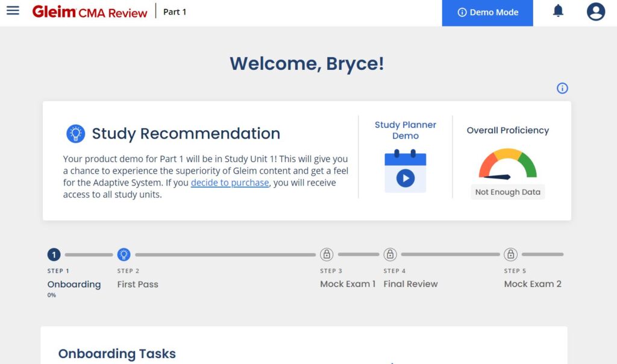Open the notifications bell icon
The height and width of the screenshot is (364, 617).
tap(557, 10)
